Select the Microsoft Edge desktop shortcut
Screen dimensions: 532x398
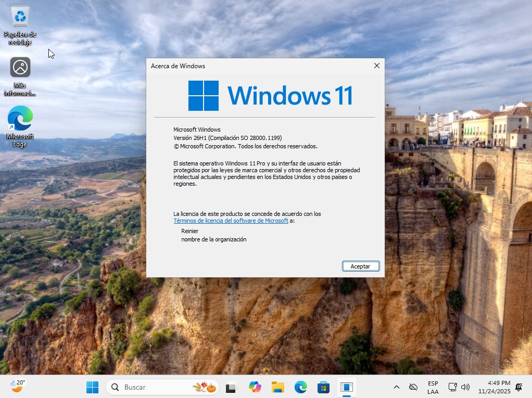click(20, 126)
